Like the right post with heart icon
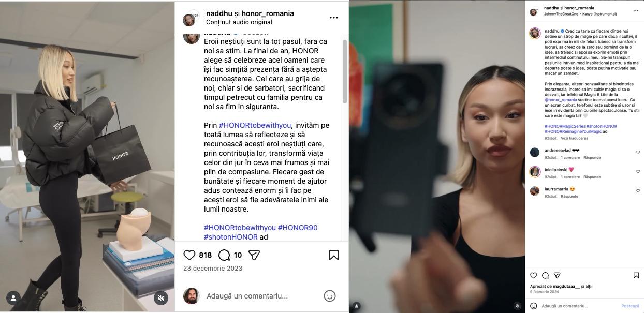Image resolution: width=644 pixels, height=313 pixels. [534, 275]
